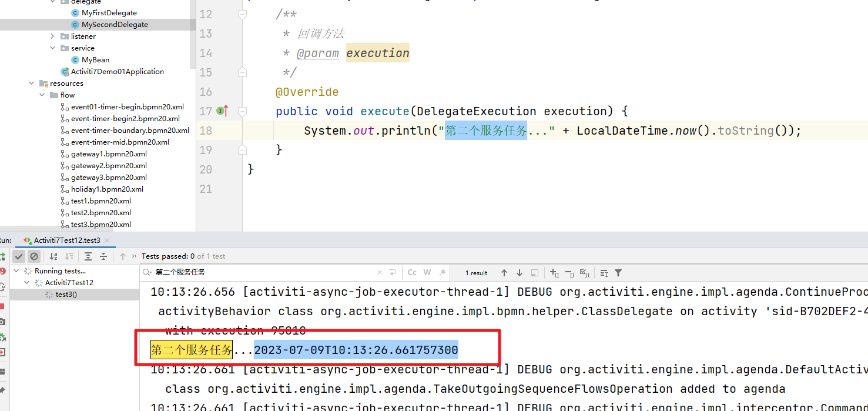Image resolution: width=868 pixels, height=411 pixels.
Task: Collapse the resources folder
Action: (31, 83)
